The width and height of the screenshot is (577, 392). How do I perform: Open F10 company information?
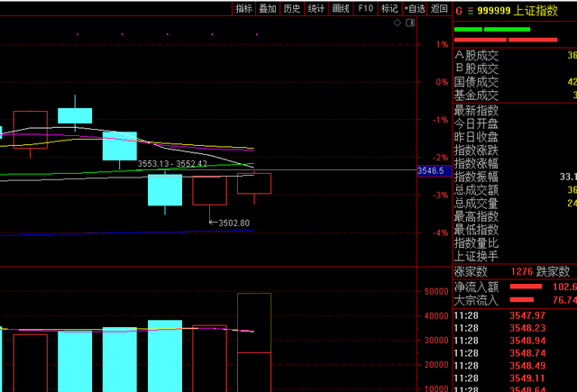point(365,9)
